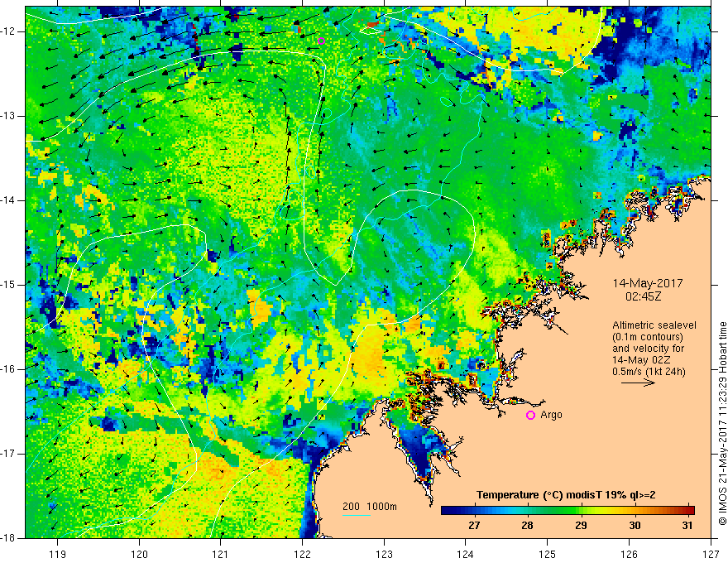Click the latitude label -12
This screenshot has width=728, height=563.
click(x=8, y=31)
